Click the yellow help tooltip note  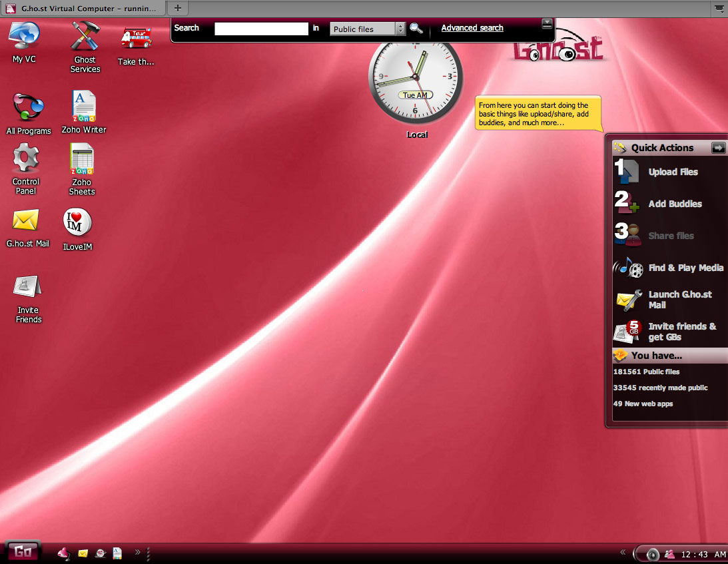coord(538,114)
